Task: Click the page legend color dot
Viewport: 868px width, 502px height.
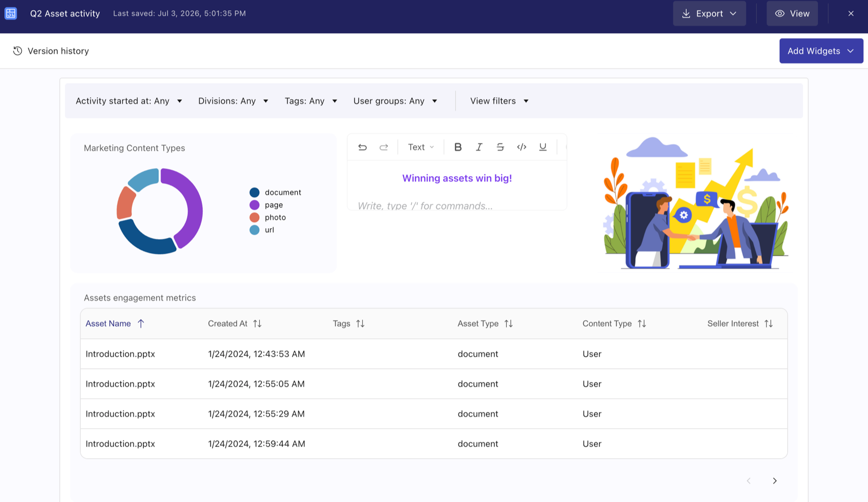Action: click(254, 205)
